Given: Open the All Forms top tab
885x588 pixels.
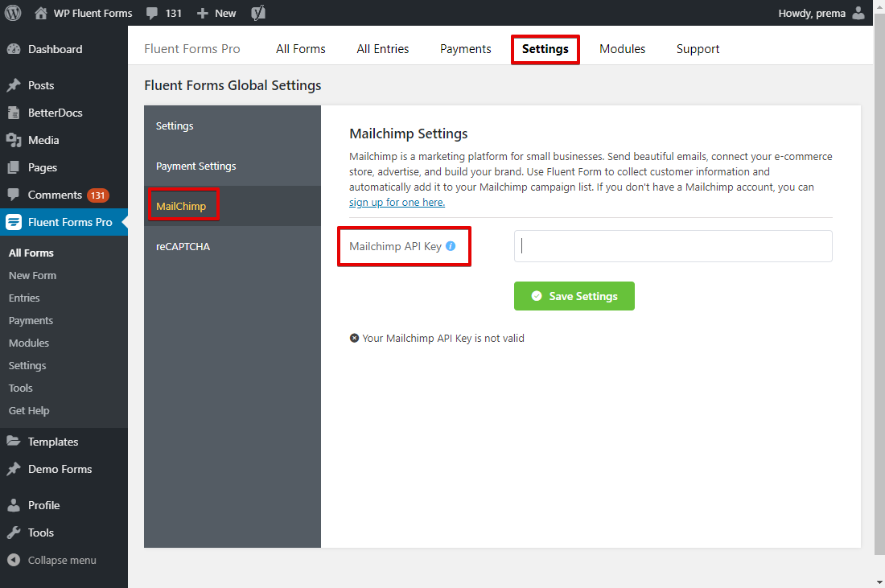Looking at the screenshot, I should point(300,49).
